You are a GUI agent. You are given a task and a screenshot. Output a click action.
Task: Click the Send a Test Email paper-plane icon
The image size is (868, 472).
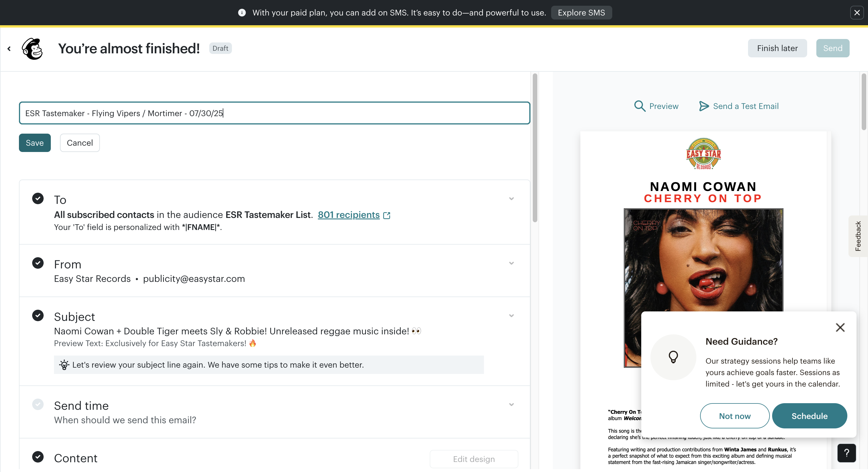point(704,106)
